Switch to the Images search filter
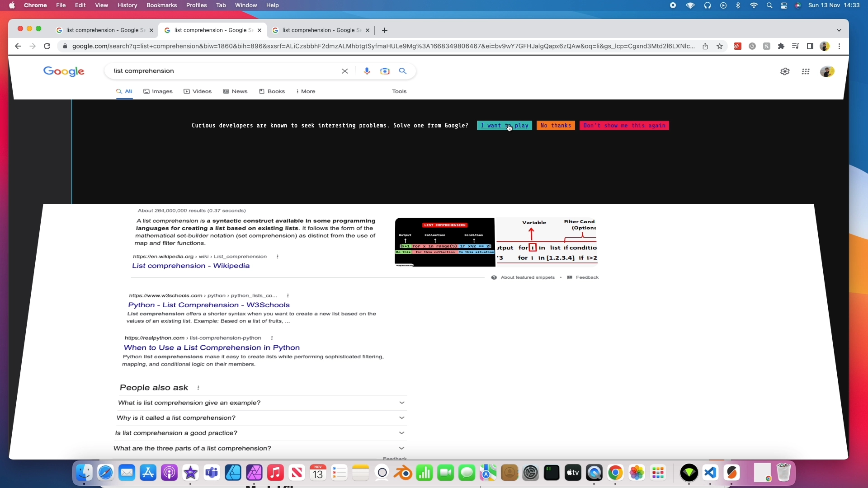Screen dimensions: 868x488 tap(157, 91)
